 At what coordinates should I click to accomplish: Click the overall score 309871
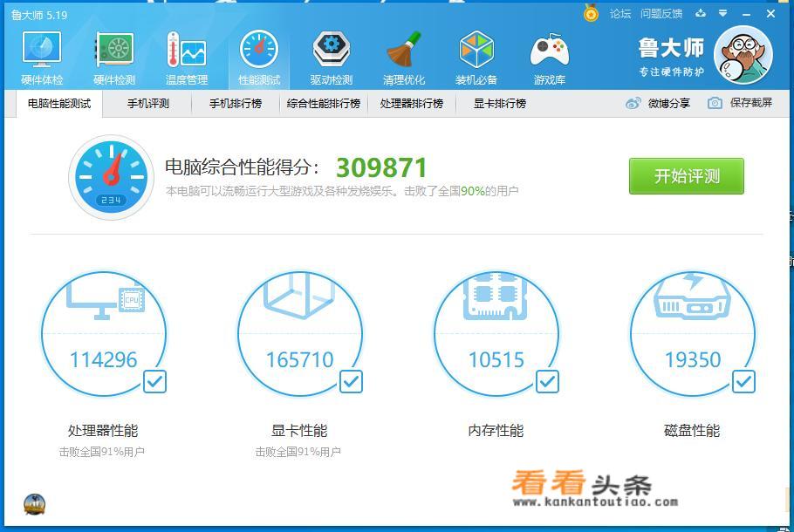[381, 167]
